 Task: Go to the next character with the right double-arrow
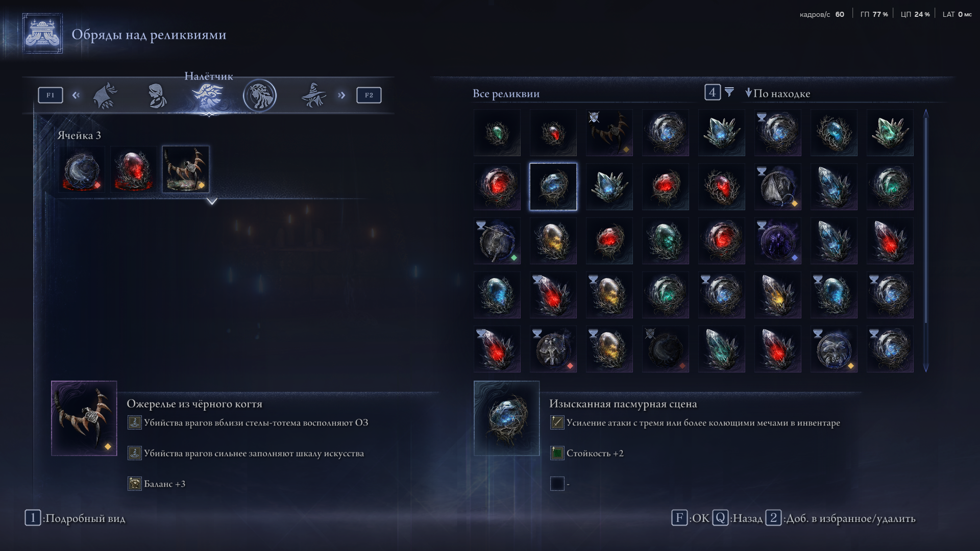point(341,95)
